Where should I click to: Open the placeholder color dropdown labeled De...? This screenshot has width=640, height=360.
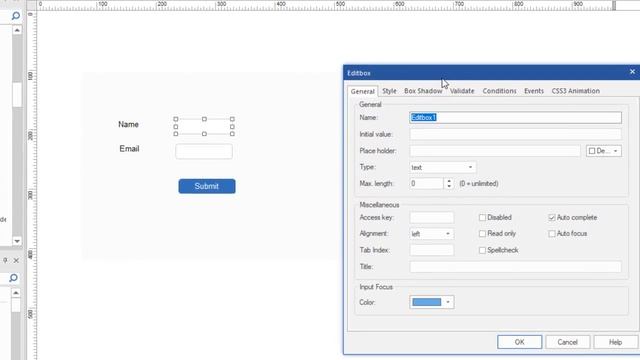[x=604, y=151]
